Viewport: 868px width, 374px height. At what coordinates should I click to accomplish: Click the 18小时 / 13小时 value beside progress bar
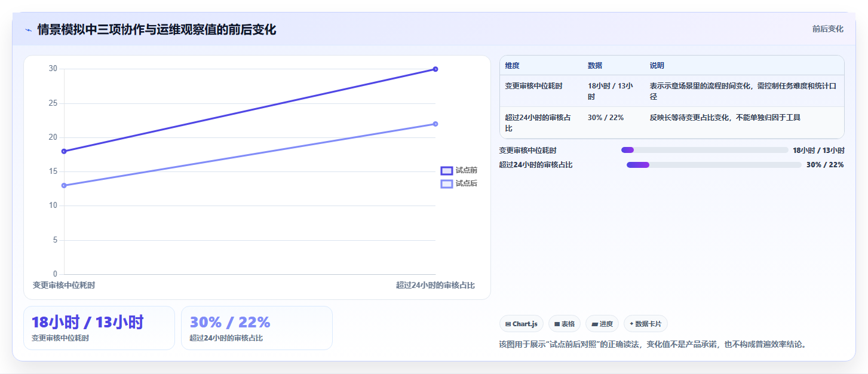tap(818, 151)
